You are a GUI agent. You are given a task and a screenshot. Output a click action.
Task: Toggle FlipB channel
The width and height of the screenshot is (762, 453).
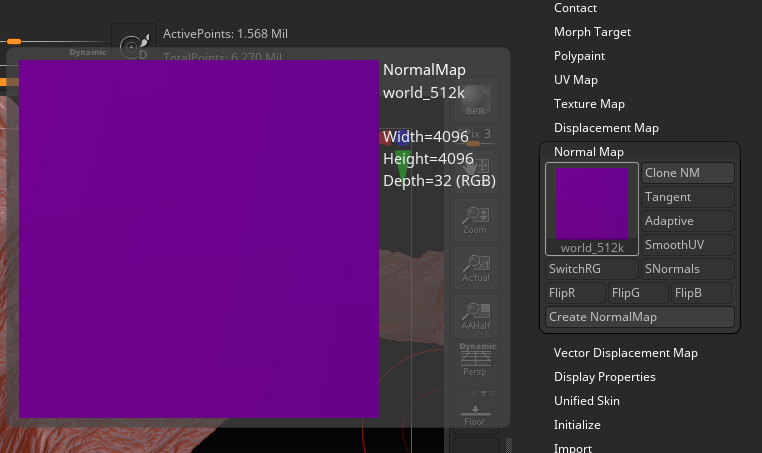click(x=701, y=293)
